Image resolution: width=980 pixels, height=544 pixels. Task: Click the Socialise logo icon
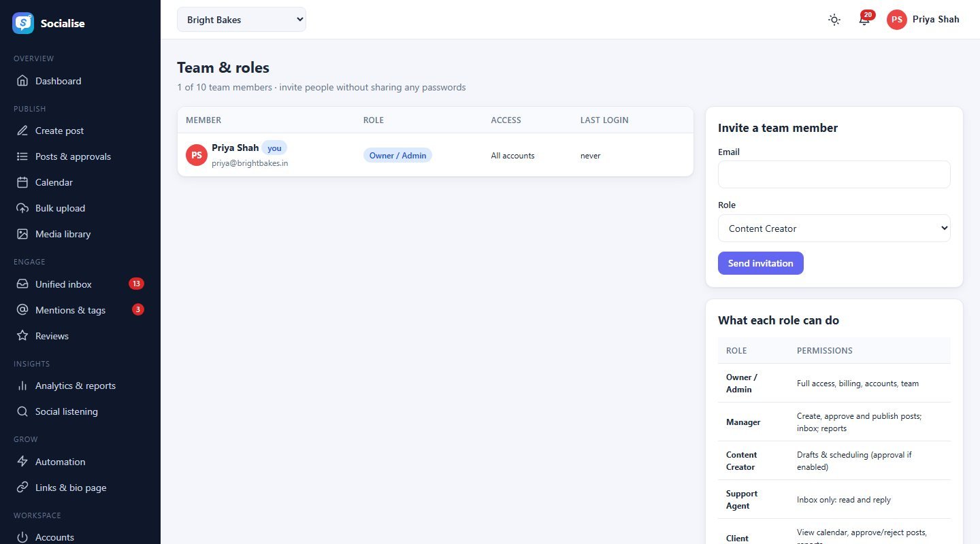click(x=23, y=23)
